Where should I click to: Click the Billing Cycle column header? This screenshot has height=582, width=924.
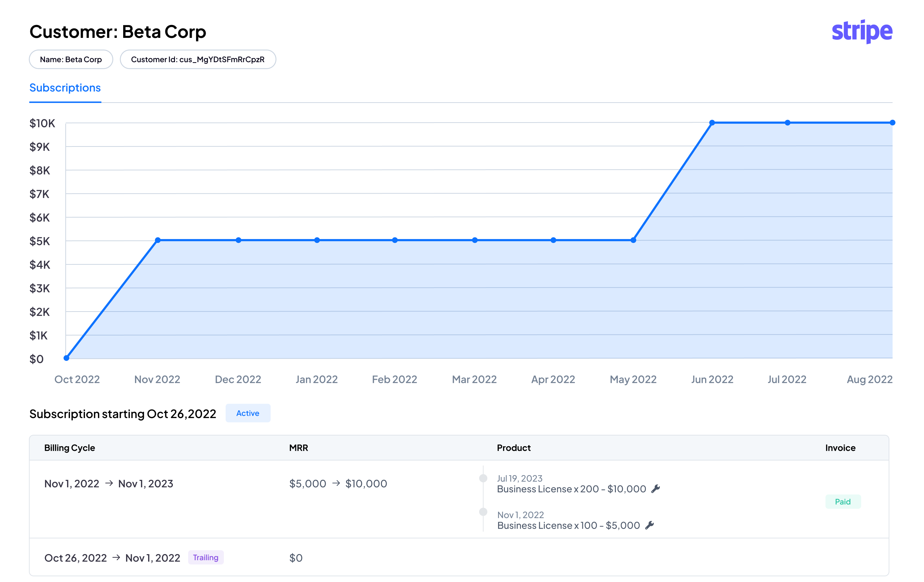click(x=70, y=448)
